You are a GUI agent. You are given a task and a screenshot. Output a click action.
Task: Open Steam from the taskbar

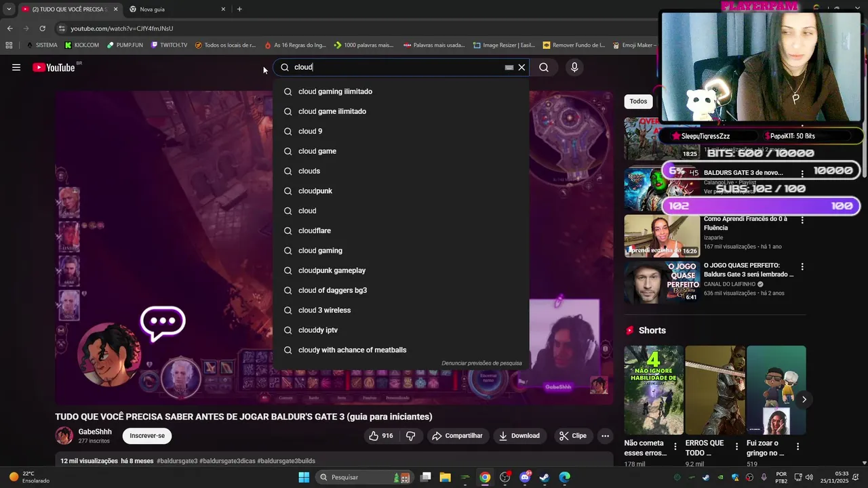pos(545,477)
